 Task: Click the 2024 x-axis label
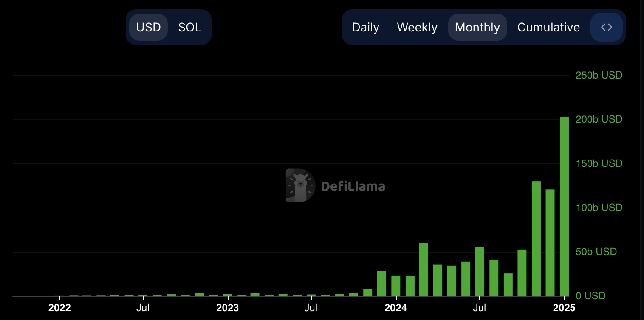[x=395, y=308]
